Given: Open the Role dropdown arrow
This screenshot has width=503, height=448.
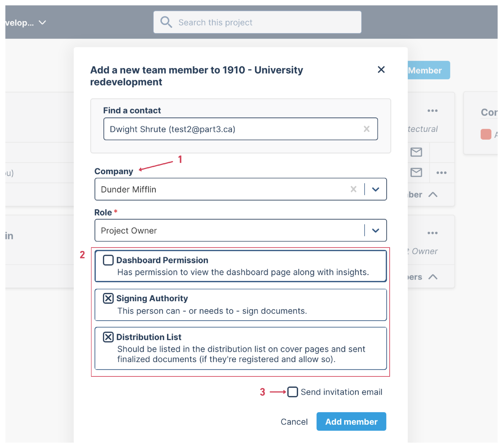Looking at the screenshot, I should (375, 230).
